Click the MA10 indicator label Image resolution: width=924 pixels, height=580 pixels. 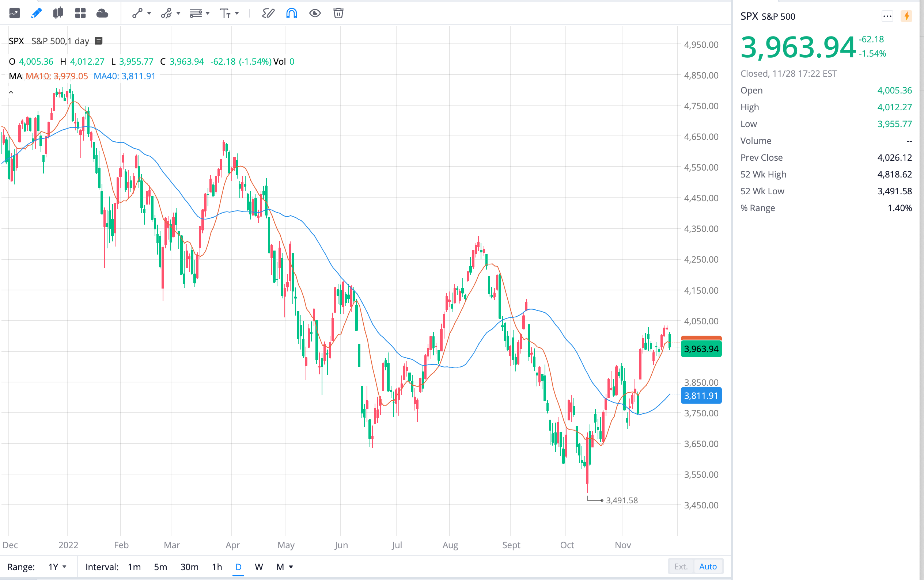[57, 76]
